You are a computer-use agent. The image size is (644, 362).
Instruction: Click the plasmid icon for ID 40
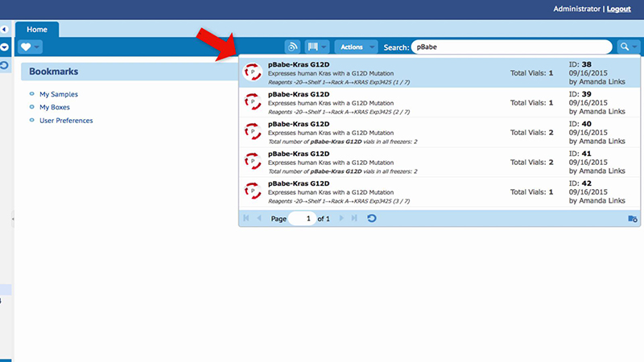click(253, 131)
